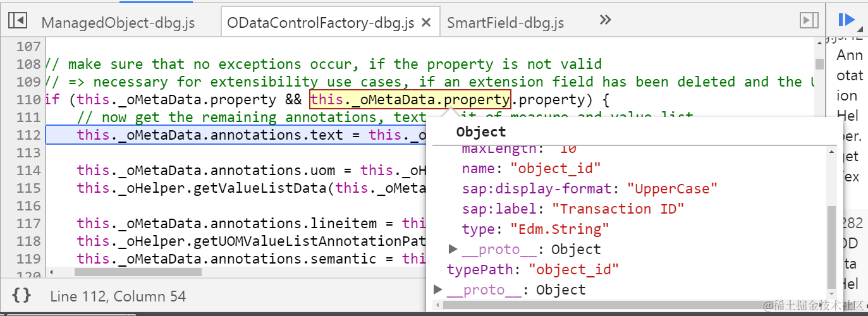Click the name "object_id" value in popup
This screenshot has width=868, height=316.
point(555,168)
